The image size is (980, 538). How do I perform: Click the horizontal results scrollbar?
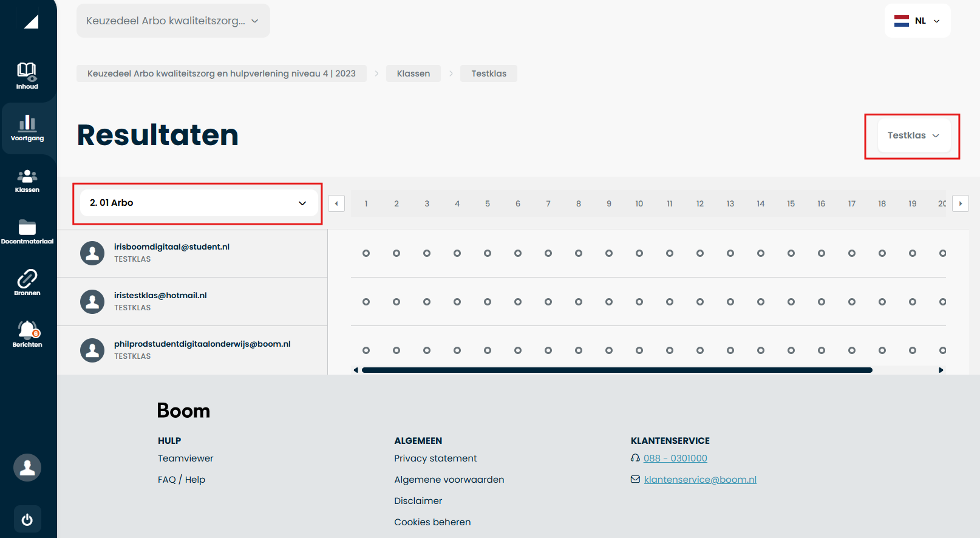click(x=617, y=370)
